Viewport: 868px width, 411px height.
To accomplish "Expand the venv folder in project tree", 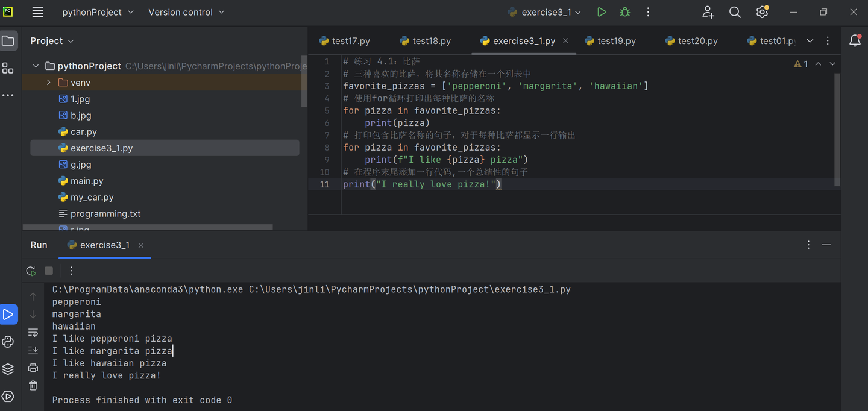I will coord(49,83).
